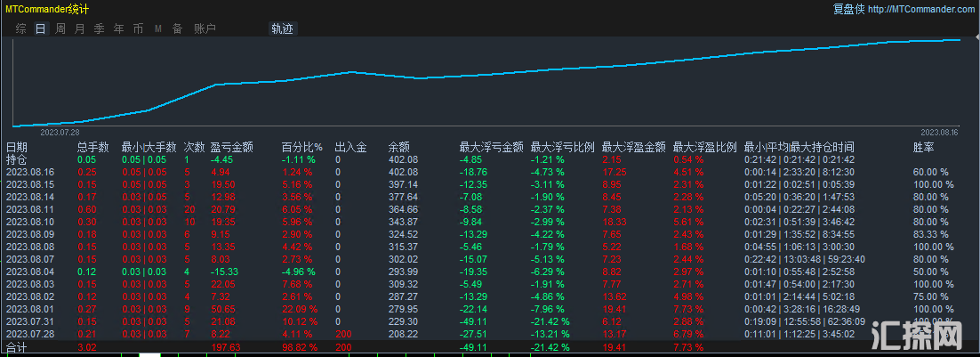Click the 合计 totals row label
Viewport: 980px width, 357px height.
coord(17,346)
